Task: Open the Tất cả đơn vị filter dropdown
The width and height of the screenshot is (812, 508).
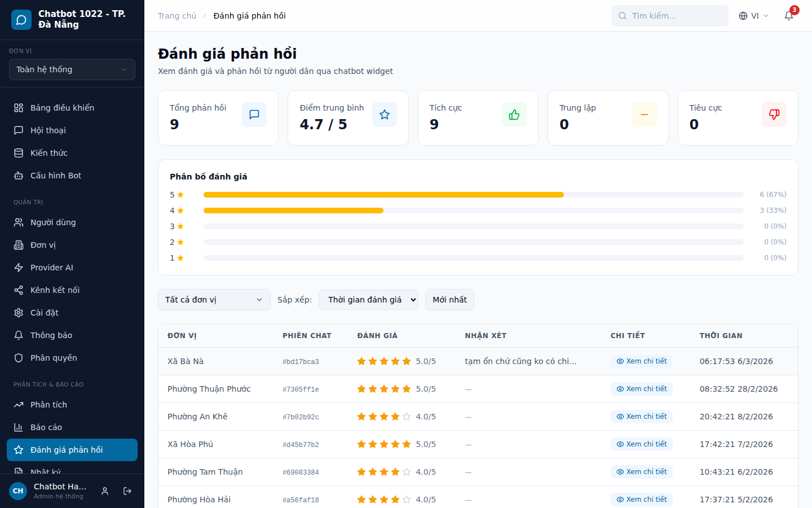Action: click(x=214, y=300)
